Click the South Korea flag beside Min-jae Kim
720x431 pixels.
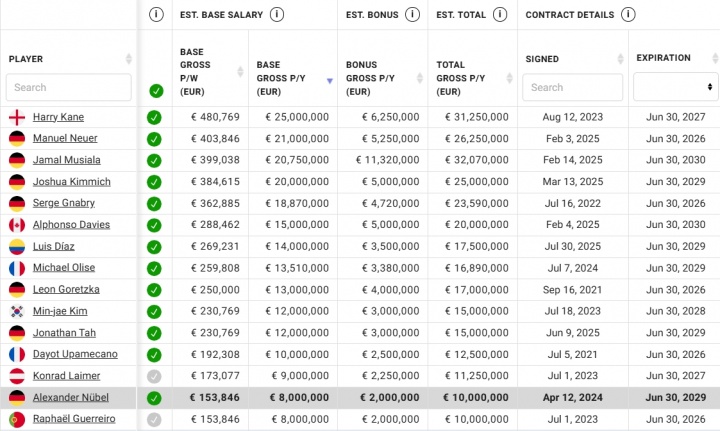pyautogui.click(x=16, y=311)
